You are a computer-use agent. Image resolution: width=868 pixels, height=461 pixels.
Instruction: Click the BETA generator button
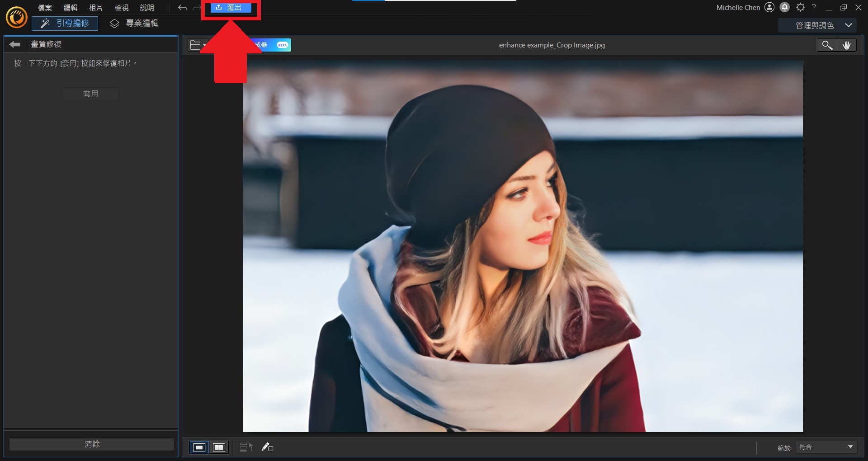click(272, 45)
